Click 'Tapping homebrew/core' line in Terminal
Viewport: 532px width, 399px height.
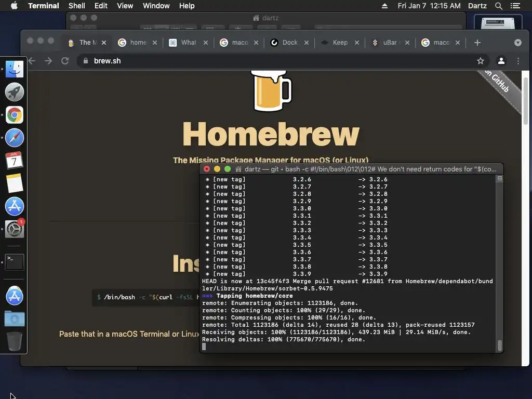(255, 296)
